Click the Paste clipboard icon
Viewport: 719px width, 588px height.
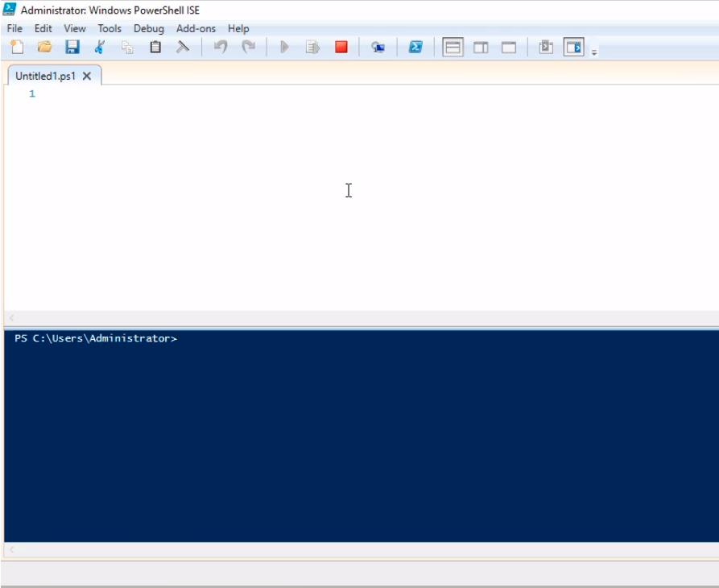tap(155, 48)
